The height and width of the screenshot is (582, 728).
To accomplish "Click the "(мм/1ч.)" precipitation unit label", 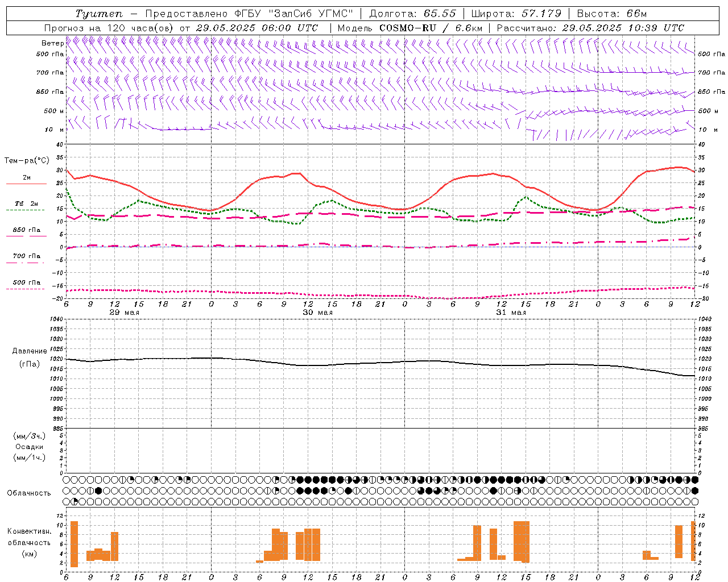I will (30, 458).
